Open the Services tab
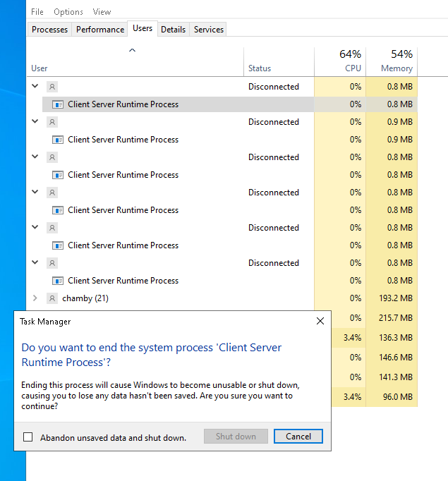 [x=209, y=29]
